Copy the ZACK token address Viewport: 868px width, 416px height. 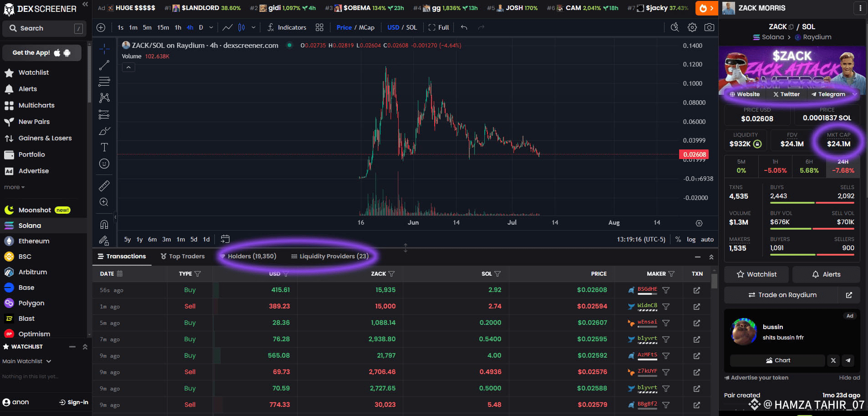(791, 27)
